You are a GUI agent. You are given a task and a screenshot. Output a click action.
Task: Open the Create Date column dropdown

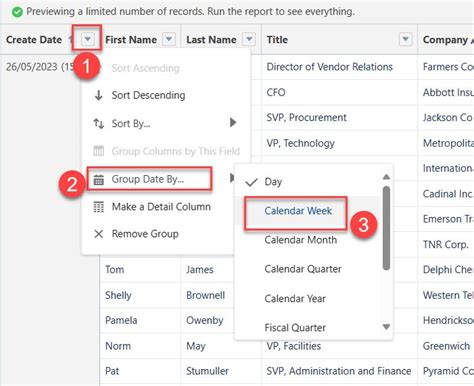[x=87, y=39]
